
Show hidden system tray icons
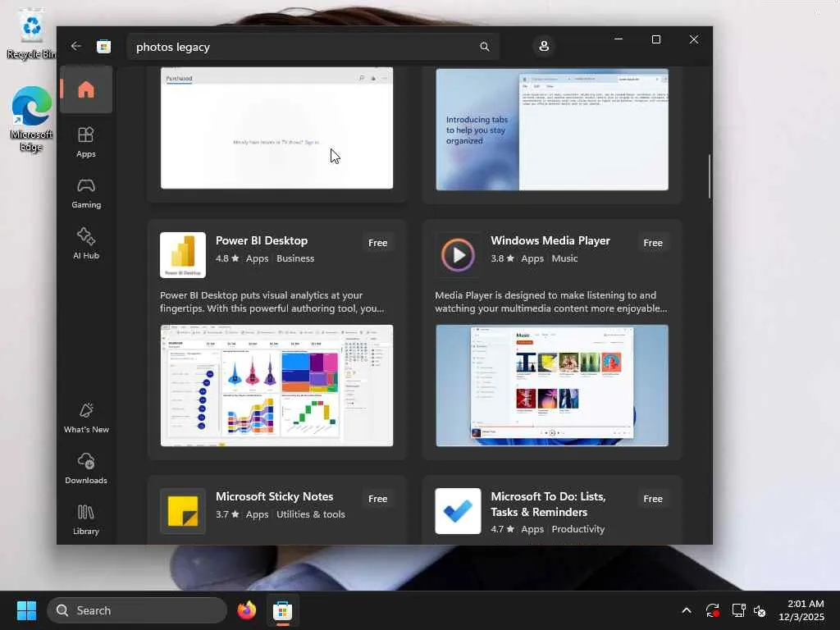point(687,610)
